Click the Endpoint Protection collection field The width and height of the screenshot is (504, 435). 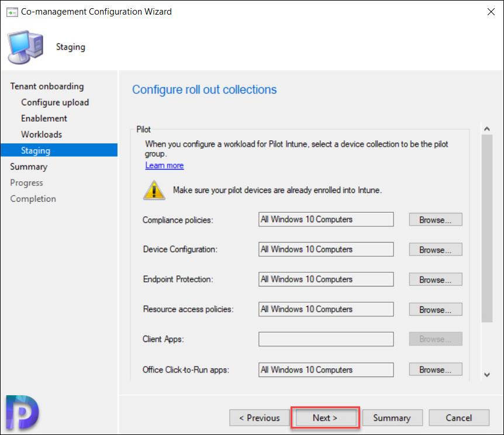326,279
